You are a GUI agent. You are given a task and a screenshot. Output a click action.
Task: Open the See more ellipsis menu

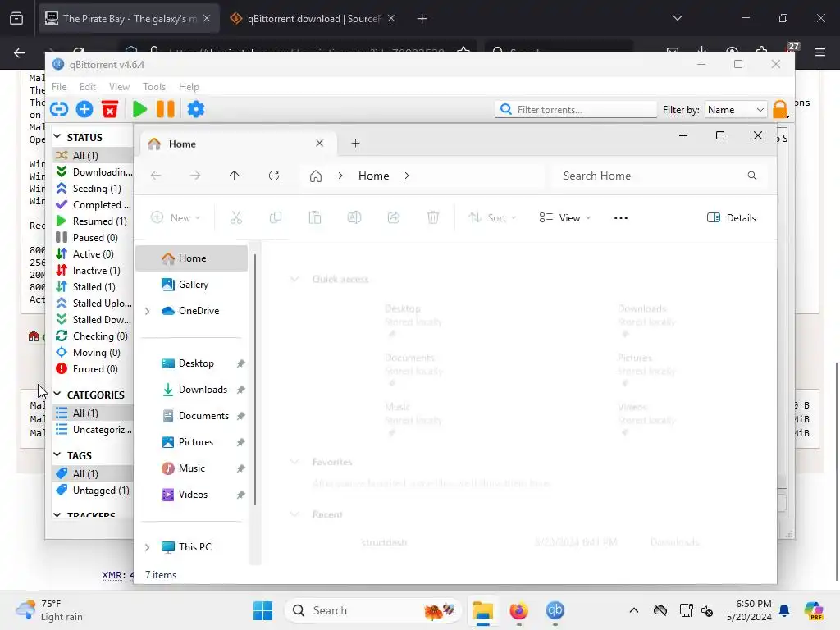coord(620,218)
